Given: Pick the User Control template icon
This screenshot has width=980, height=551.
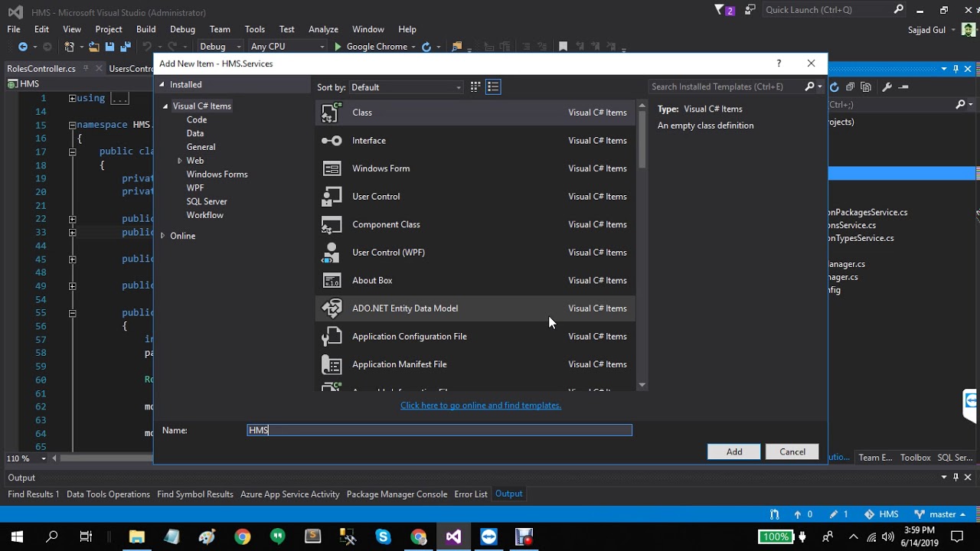Looking at the screenshot, I should (x=332, y=197).
